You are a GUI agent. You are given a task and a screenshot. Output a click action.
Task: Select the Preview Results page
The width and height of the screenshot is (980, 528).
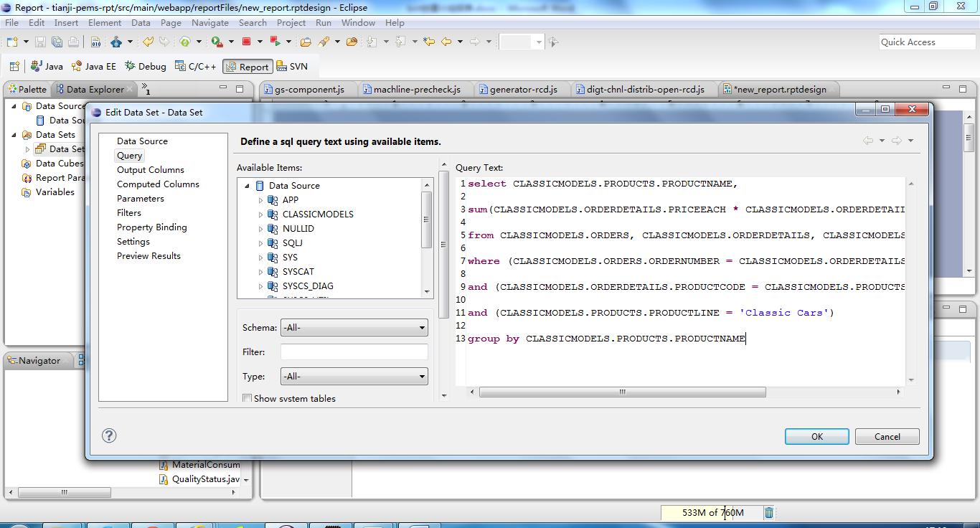149,255
